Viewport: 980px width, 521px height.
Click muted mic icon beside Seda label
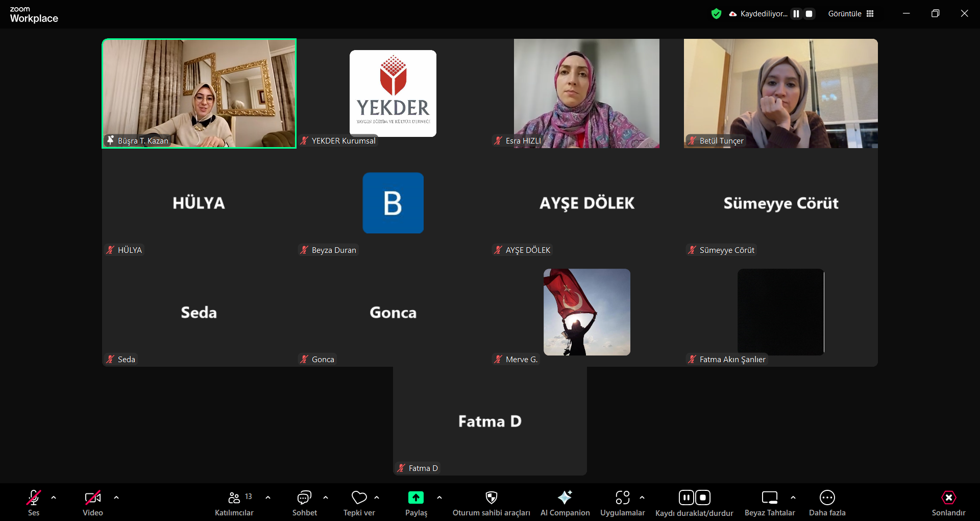tap(110, 359)
